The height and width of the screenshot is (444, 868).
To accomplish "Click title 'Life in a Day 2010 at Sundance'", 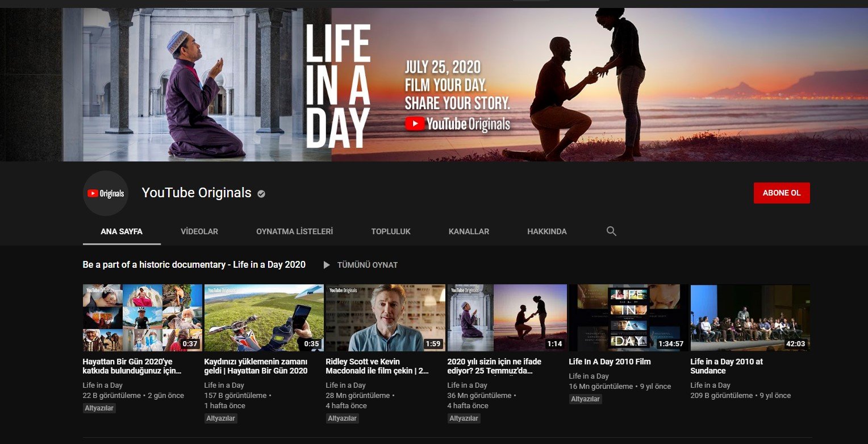I will click(x=727, y=366).
